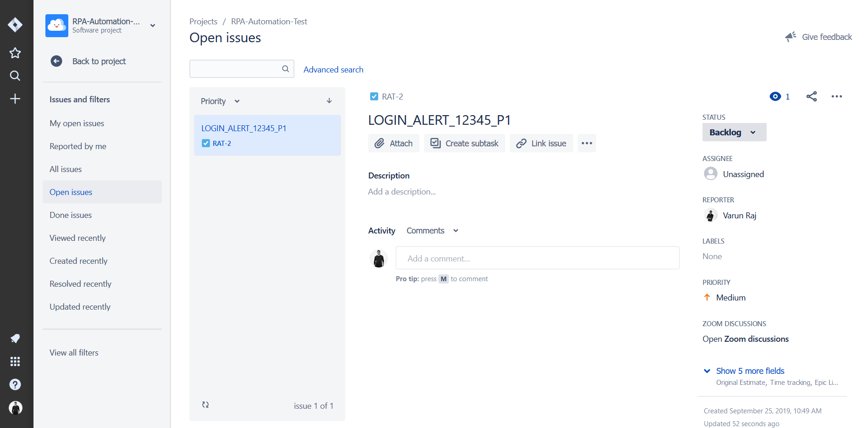Open the Priority sort order dropdown

tap(220, 101)
